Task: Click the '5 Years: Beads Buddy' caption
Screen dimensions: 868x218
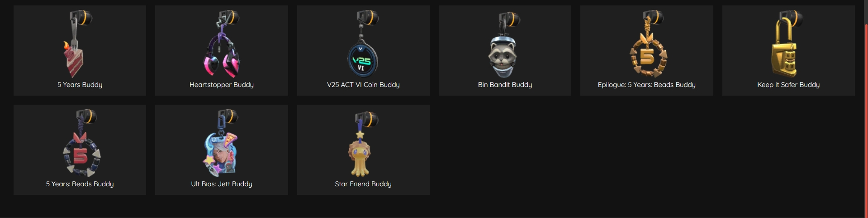Action: tap(80, 184)
